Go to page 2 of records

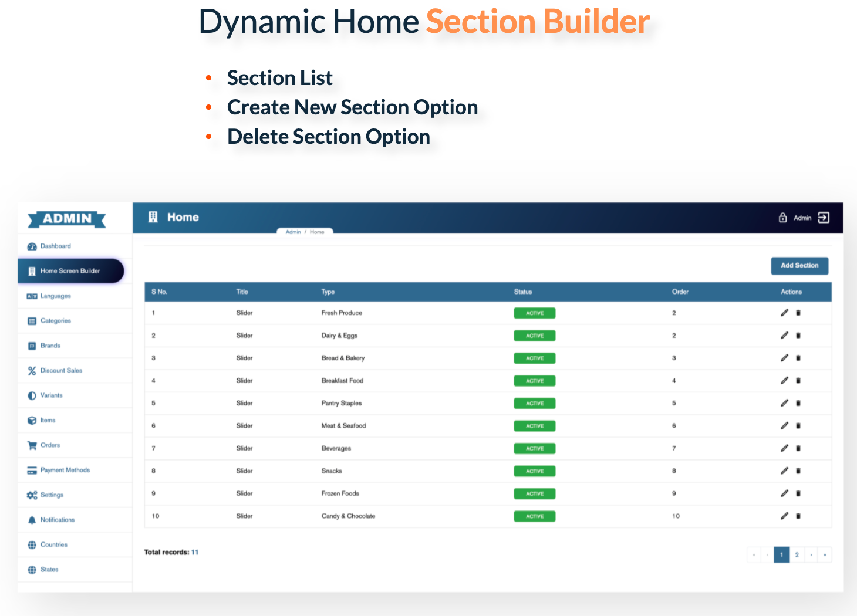tap(797, 555)
